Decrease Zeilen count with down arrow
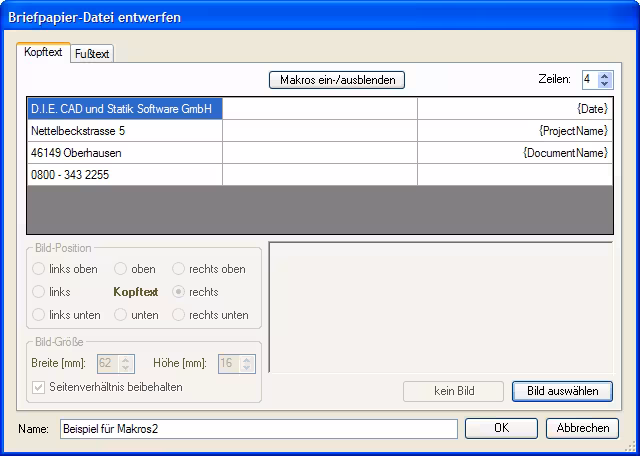640x456 pixels. [x=605, y=84]
